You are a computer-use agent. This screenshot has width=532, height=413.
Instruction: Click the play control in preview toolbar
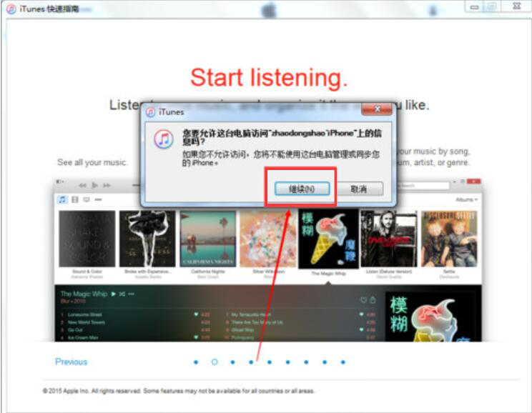[95, 185]
